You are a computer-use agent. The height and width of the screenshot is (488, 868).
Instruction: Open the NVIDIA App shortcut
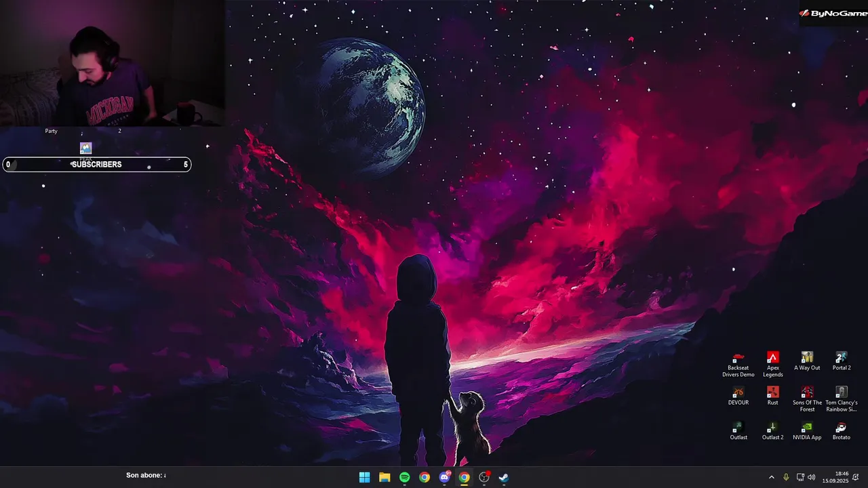(x=807, y=431)
